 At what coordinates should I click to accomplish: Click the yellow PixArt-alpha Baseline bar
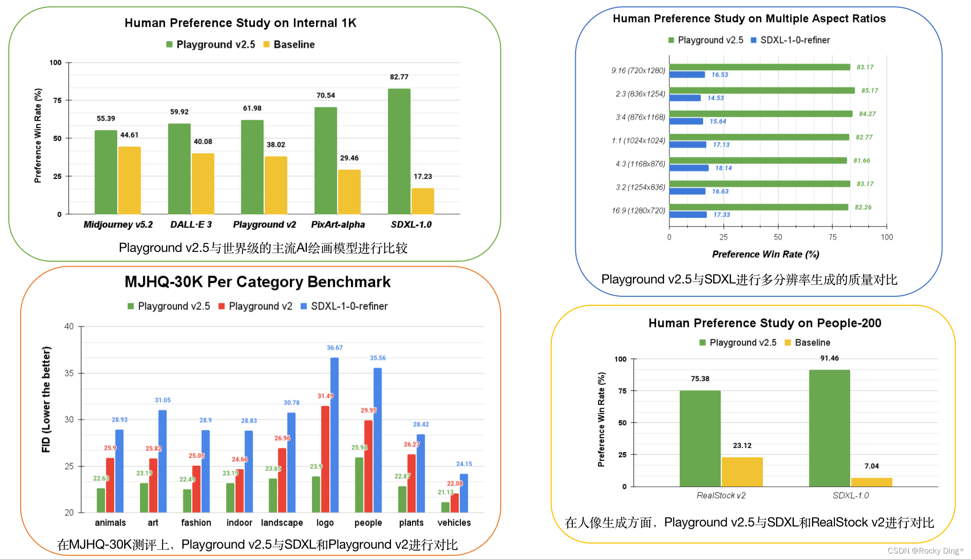349,192
